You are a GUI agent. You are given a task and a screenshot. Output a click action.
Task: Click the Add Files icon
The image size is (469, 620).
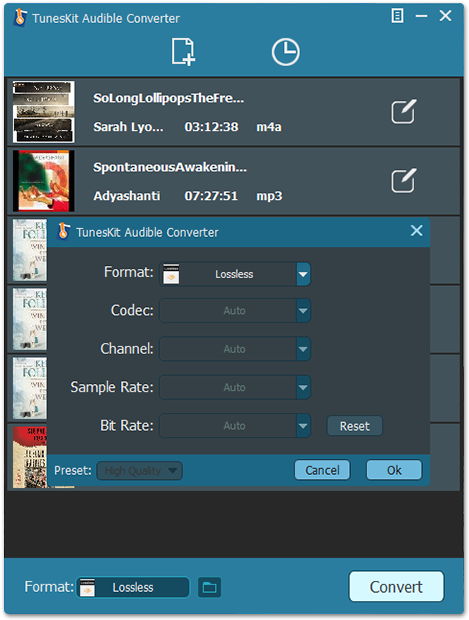click(183, 51)
